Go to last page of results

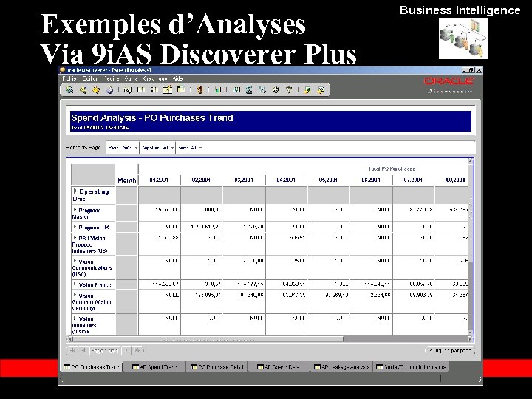[137, 350]
